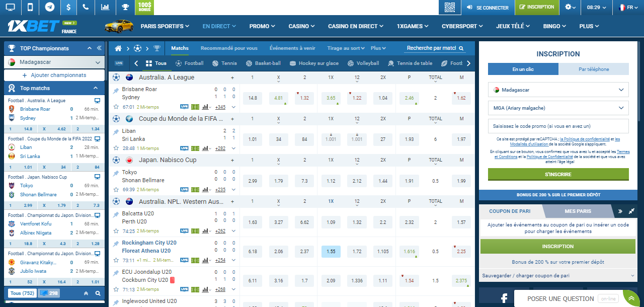Switch to Événements à venir tab
644x307 pixels.
(x=292, y=48)
